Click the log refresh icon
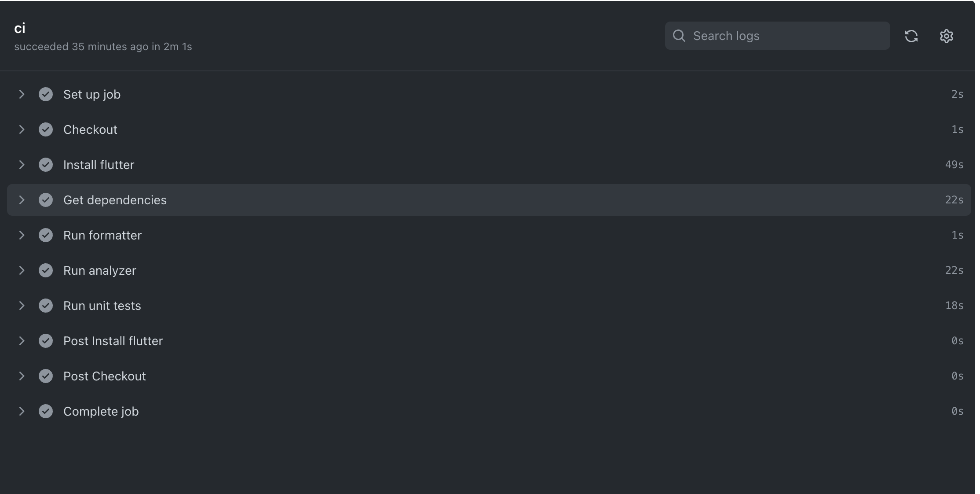 [912, 36]
